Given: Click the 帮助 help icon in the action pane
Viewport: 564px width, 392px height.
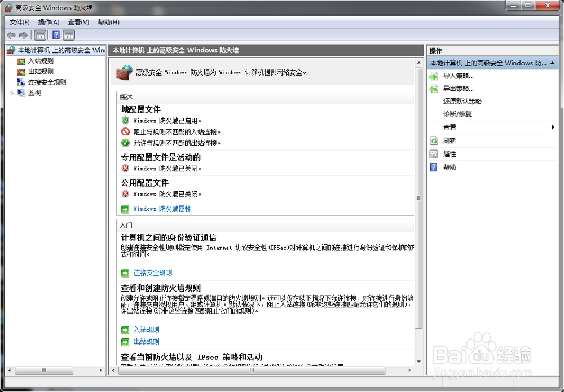Looking at the screenshot, I should 434,167.
